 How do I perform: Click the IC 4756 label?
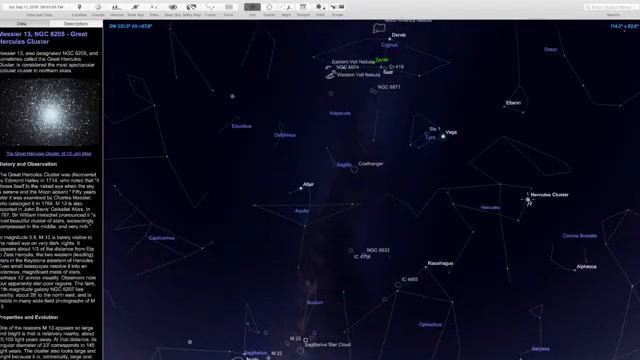pos(362,257)
